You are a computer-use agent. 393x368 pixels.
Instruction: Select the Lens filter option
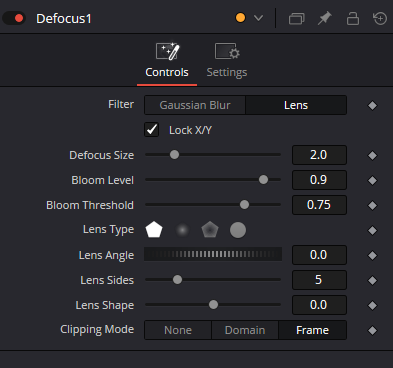296,105
